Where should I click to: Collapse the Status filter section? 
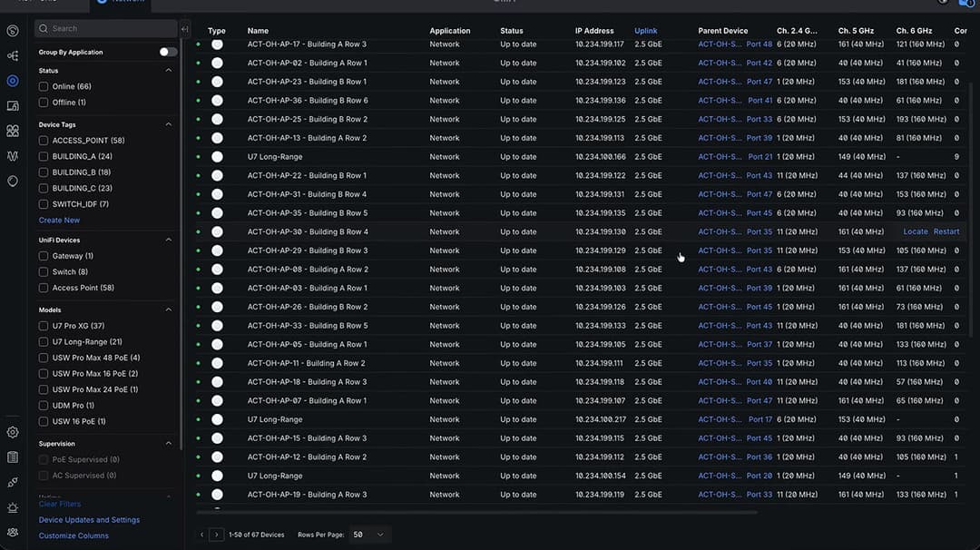[x=168, y=71]
